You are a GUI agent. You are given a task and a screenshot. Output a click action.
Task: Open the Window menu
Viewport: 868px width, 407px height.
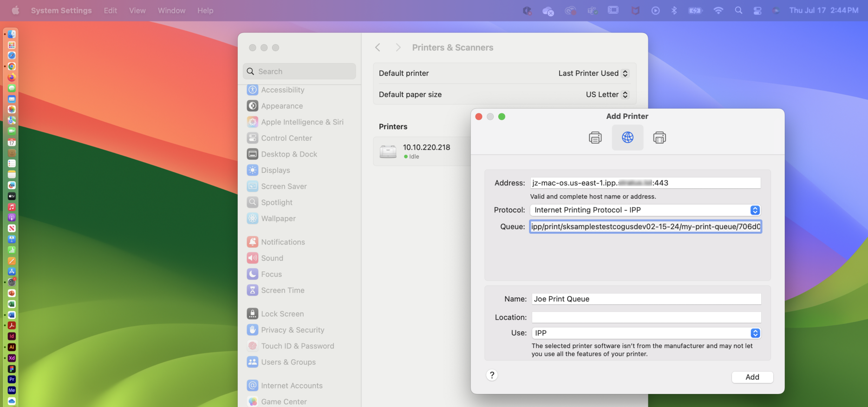point(171,10)
